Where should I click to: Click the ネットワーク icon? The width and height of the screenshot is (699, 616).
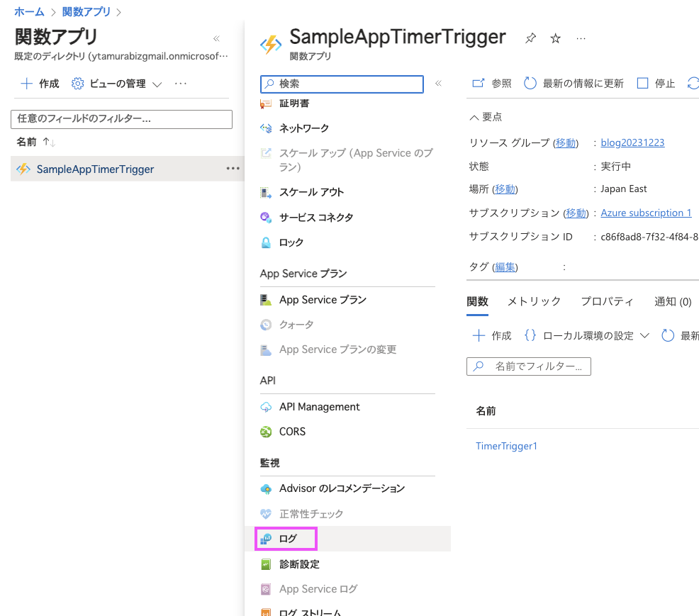point(266,128)
